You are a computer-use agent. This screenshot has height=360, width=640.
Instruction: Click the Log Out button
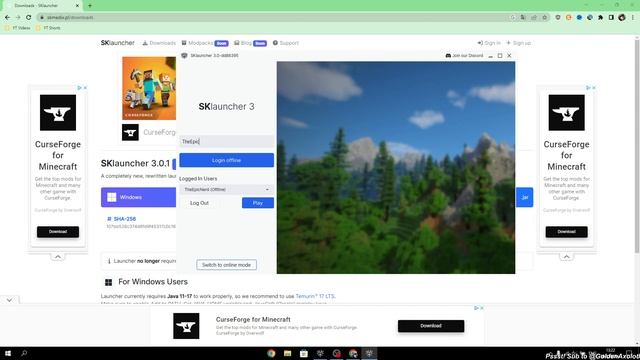point(199,203)
